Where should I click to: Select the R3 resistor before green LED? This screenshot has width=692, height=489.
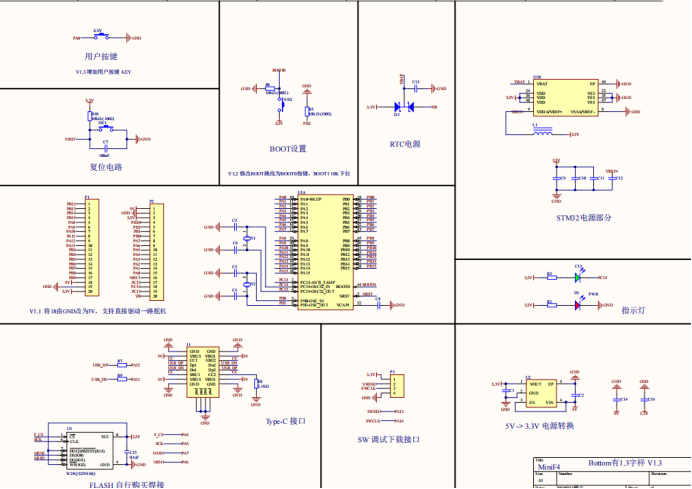pos(552,278)
